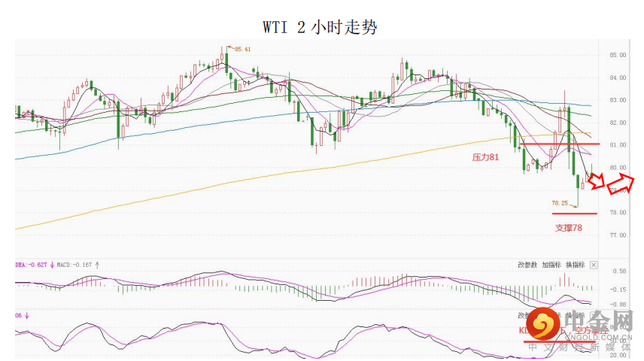Click the 85.41 high price marker
This screenshot has width=644, height=361.
tap(241, 49)
